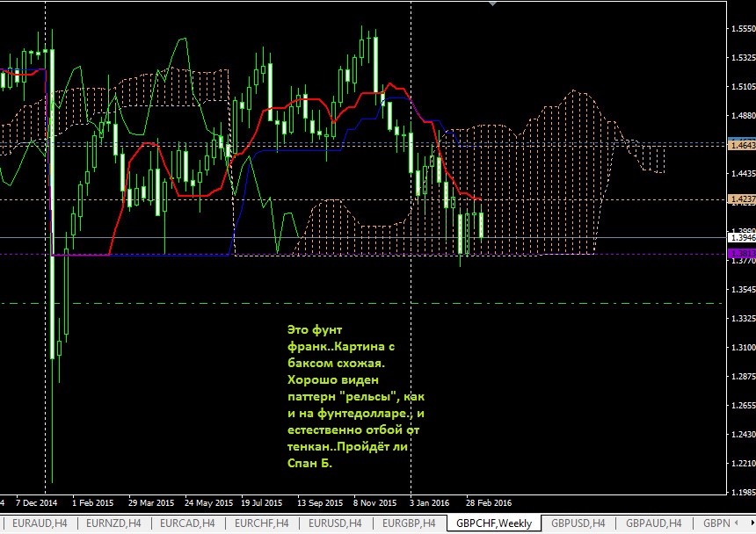Click the 1.3100 value on price axis

pyautogui.click(x=744, y=347)
